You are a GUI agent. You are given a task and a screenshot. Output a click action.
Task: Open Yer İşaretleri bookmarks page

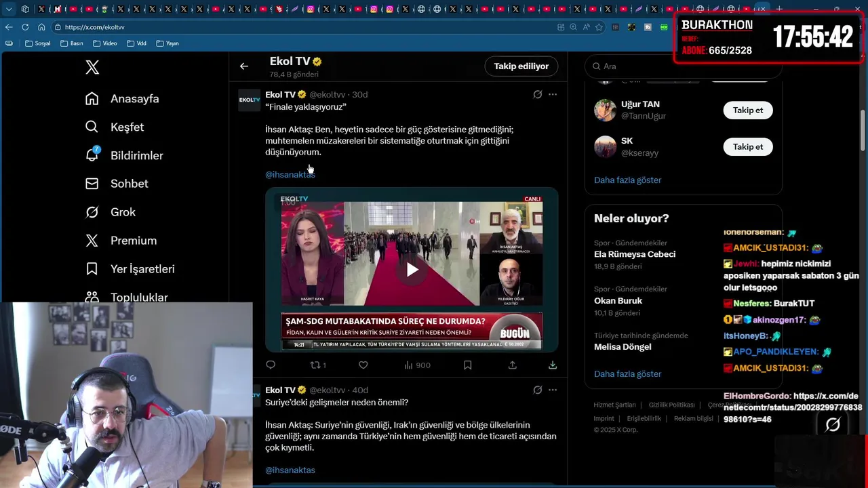(x=130, y=269)
